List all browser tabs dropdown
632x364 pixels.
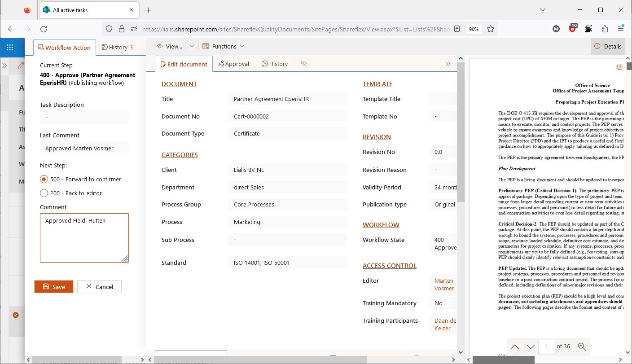pyautogui.click(x=542, y=10)
